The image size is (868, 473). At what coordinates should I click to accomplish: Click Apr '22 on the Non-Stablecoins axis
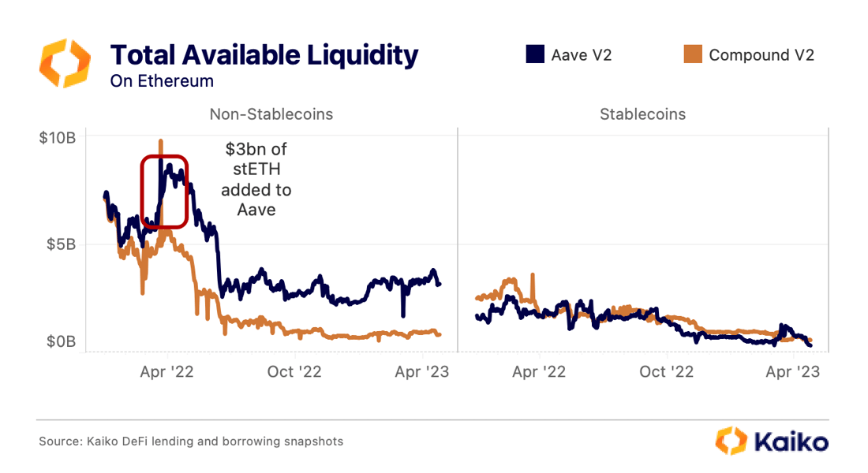click(166, 372)
